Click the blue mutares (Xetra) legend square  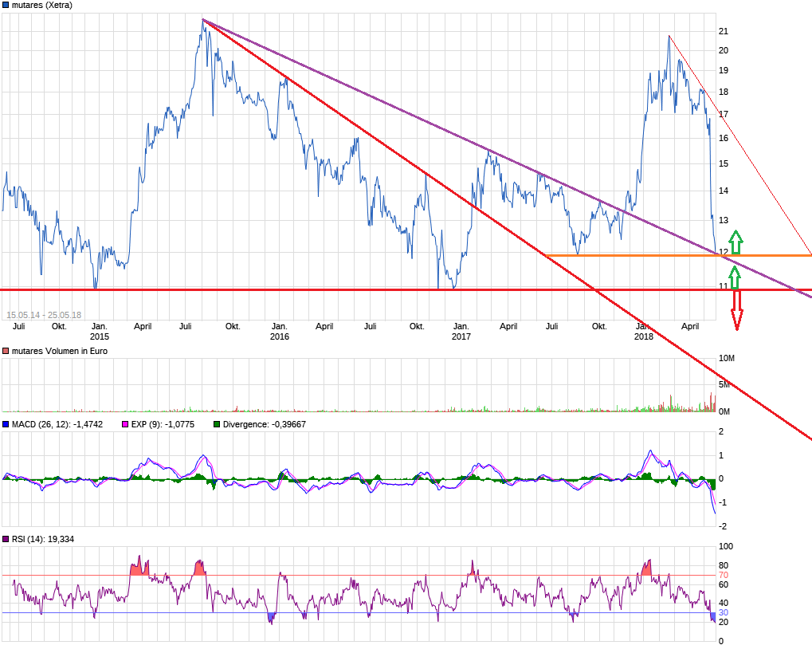tap(6, 5)
